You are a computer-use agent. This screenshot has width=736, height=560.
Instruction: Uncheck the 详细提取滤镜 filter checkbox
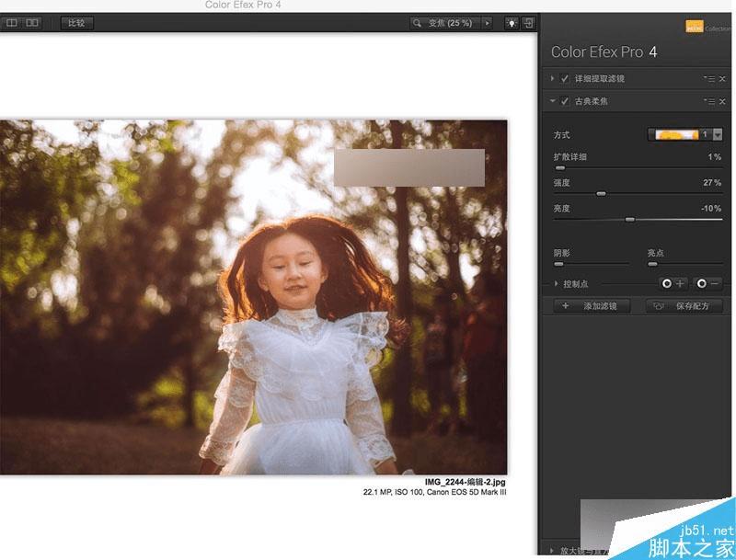pos(565,79)
